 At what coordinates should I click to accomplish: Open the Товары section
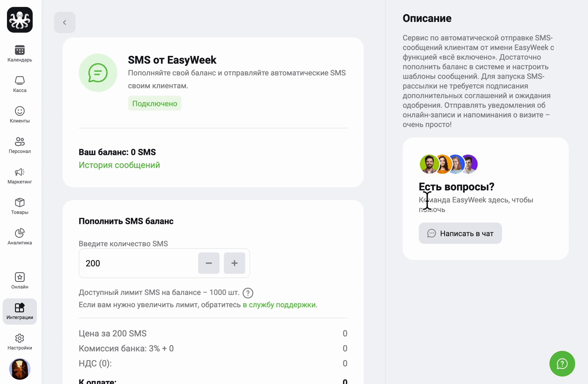pos(20,206)
